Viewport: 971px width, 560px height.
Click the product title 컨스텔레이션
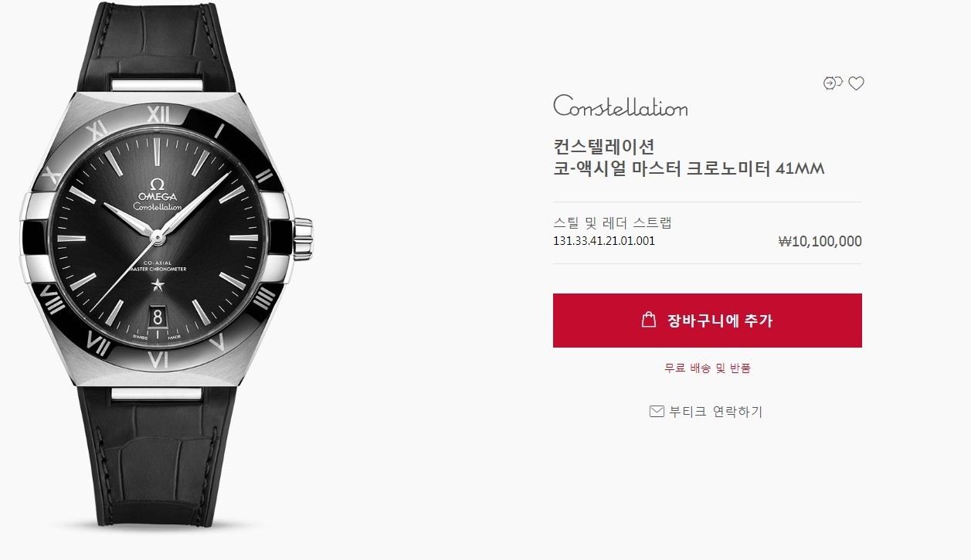604,145
